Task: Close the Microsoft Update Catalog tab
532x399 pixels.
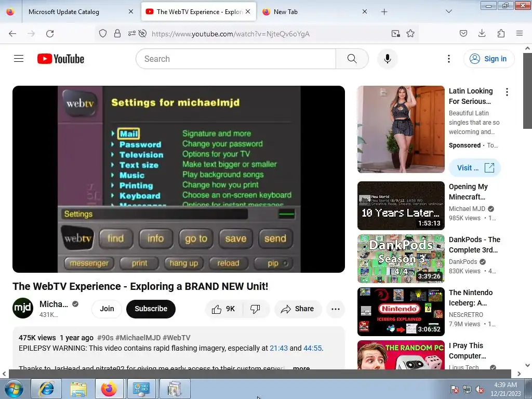Action: point(131,11)
